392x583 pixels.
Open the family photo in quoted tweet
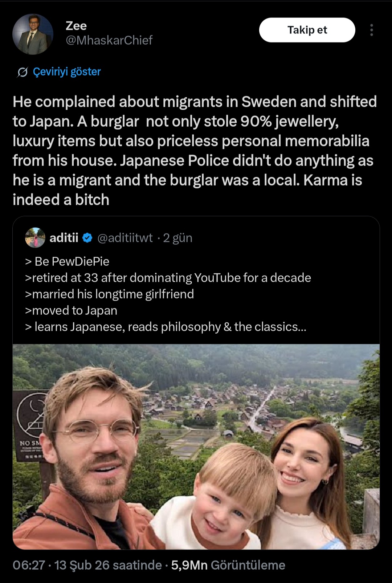(196, 447)
